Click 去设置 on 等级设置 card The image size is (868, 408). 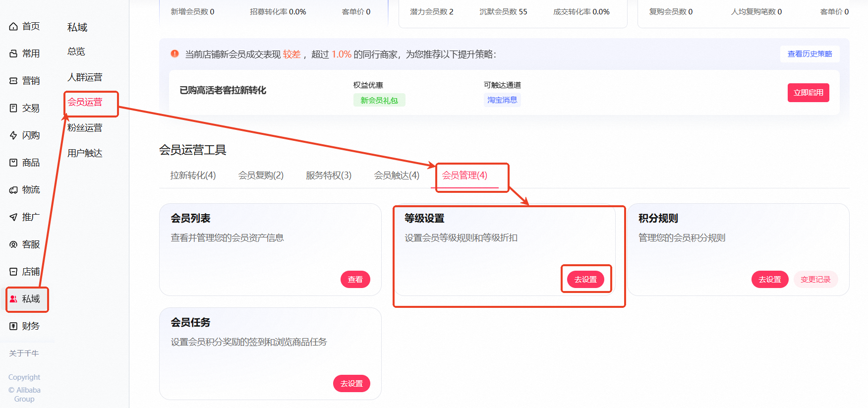[x=585, y=280]
